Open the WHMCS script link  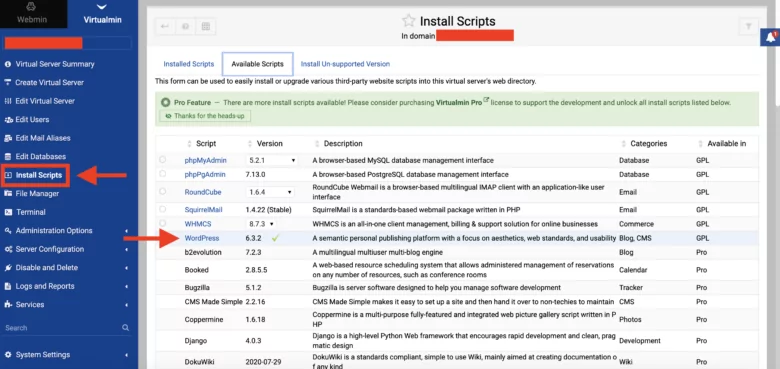[198, 224]
